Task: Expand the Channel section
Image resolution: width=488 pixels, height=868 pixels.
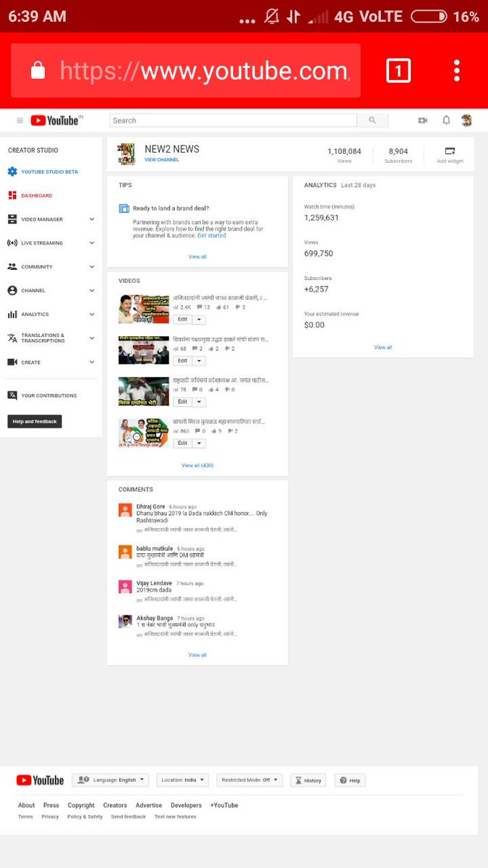Action: [x=92, y=290]
